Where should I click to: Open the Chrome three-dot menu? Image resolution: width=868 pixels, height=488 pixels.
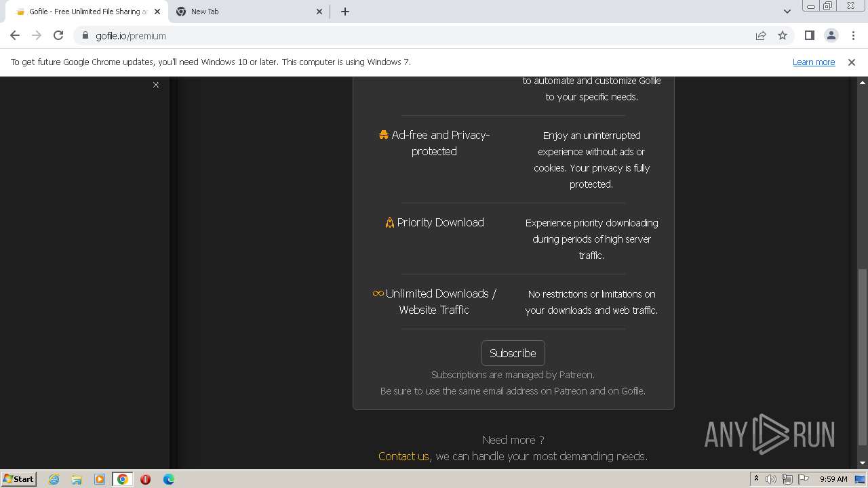[x=853, y=35]
